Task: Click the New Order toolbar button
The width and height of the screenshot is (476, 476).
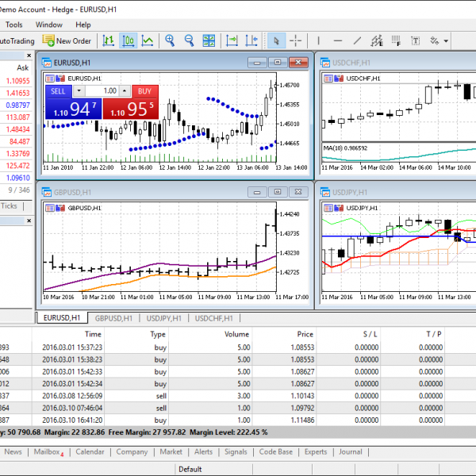Action: 67,40
